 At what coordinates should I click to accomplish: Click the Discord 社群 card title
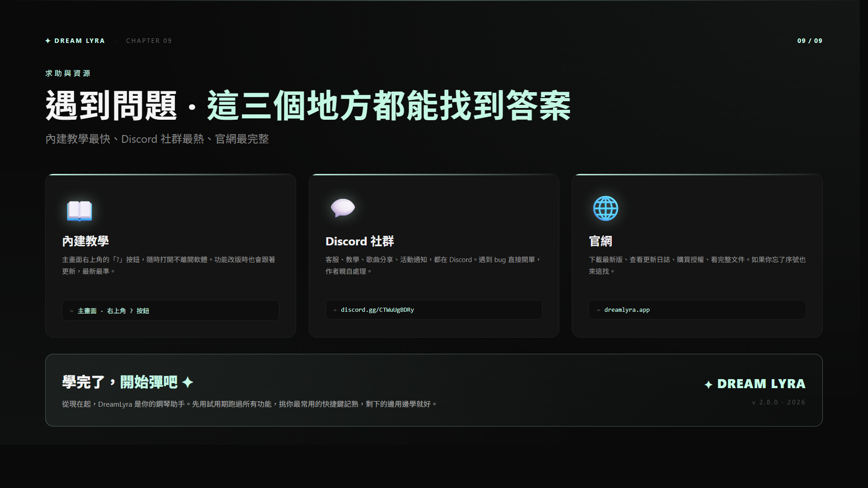point(359,241)
